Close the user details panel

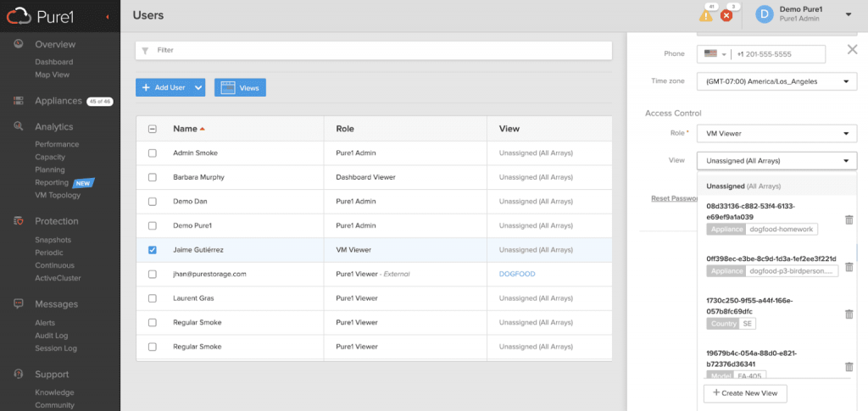(x=853, y=50)
